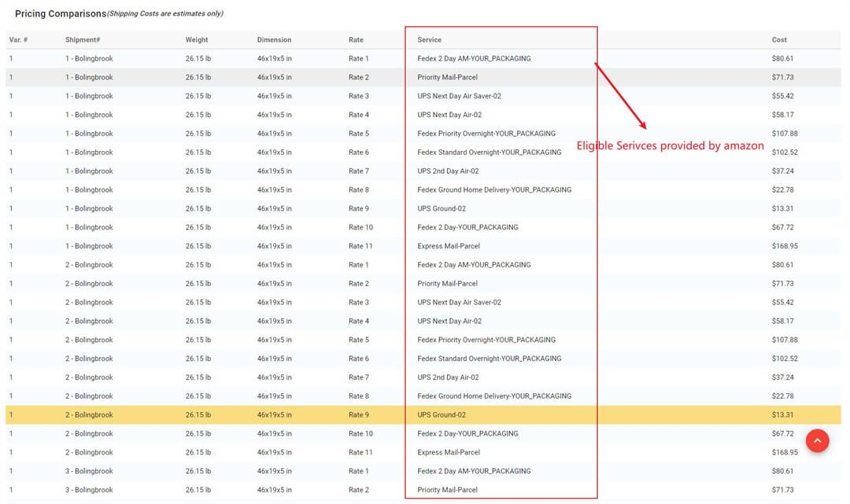Image resolution: width=850 pixels, height=504 pixels.
Task: Click "3 - Bolingbrook" in the Rate 2 row
Action: point(89,491)
